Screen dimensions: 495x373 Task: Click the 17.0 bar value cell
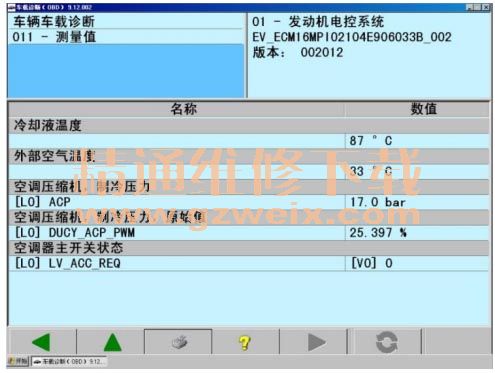(417, 202)
